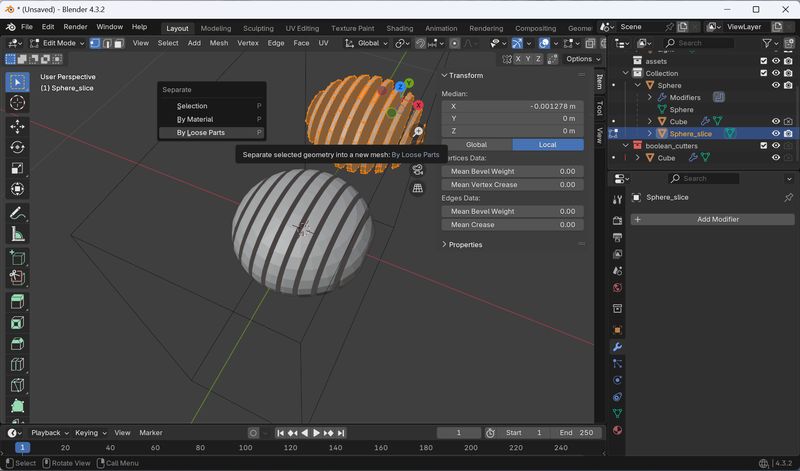Toggle snapping magnet in header
Screen dimensions: 800x471
[x=420, y=43]
